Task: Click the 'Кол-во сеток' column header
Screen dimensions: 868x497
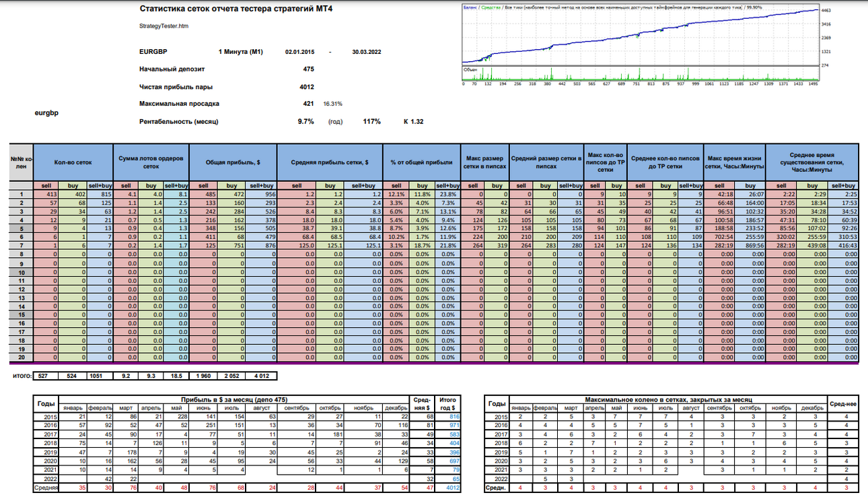Action: coord(73,162)
